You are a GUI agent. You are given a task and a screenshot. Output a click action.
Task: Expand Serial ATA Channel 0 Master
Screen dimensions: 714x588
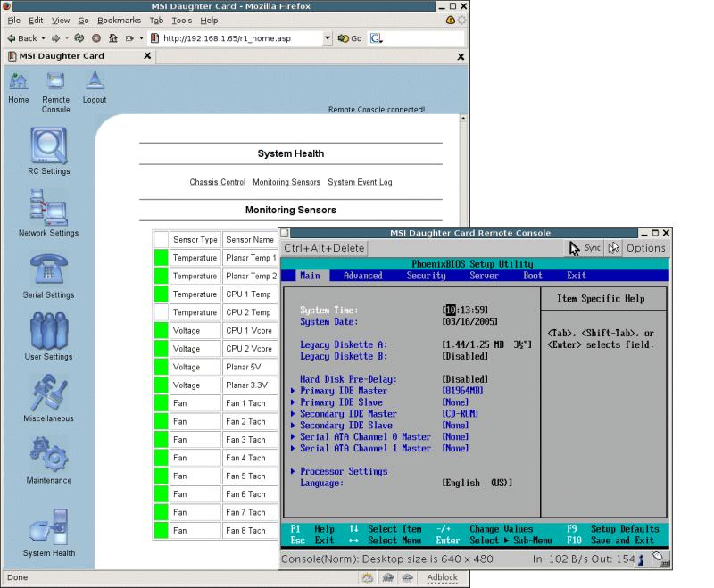pyautogui.click(x=294, y=437)
